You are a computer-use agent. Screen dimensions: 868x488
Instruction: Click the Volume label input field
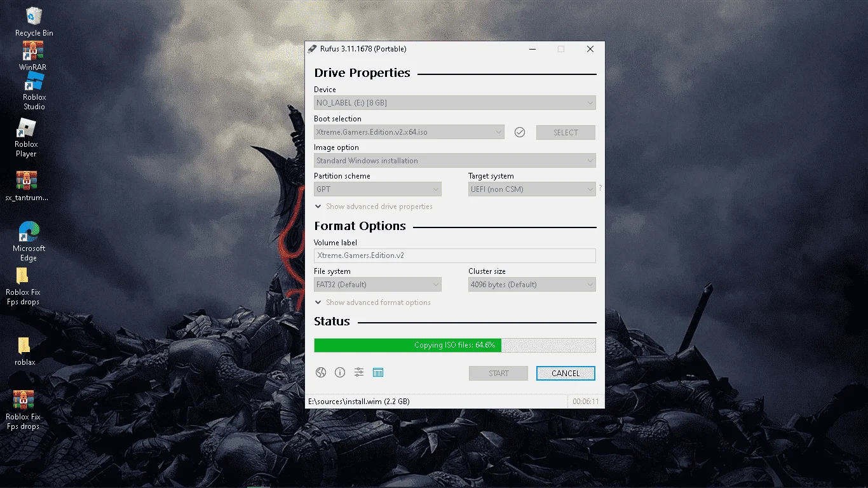455,255
